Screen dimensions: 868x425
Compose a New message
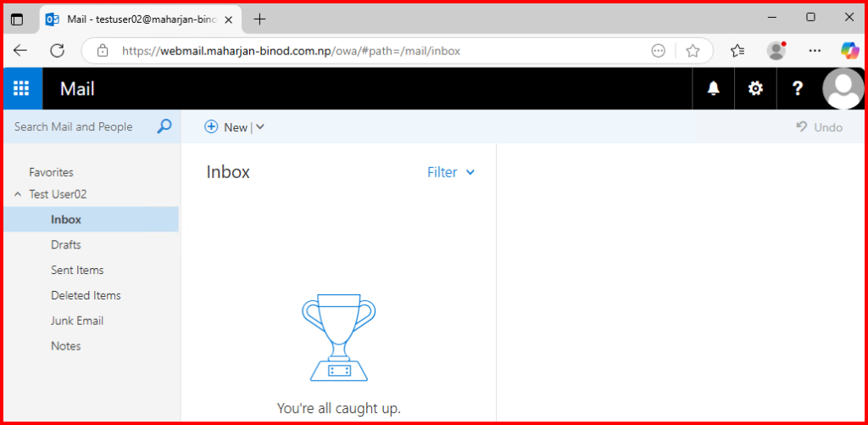click(x=226, y=127)
